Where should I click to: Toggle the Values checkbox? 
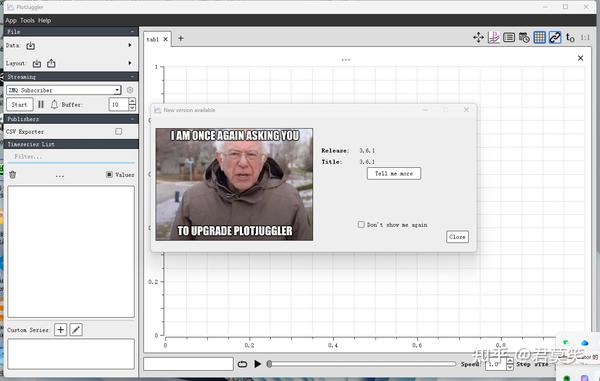pyautogui.click(x=109, y=174)
